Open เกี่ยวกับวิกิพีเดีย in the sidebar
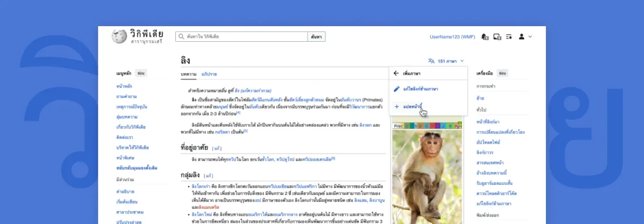Image resolution: width=644 pixels, height=224 pixels. tap(131, 127)
